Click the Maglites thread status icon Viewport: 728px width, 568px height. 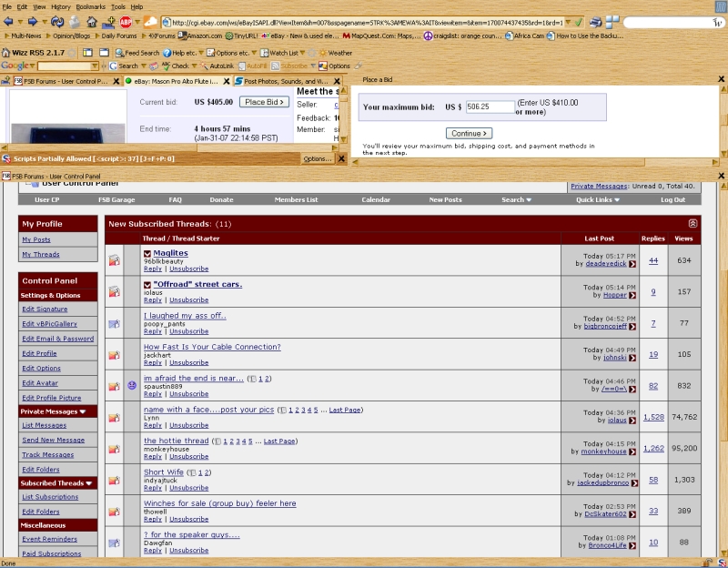(115, 260)
